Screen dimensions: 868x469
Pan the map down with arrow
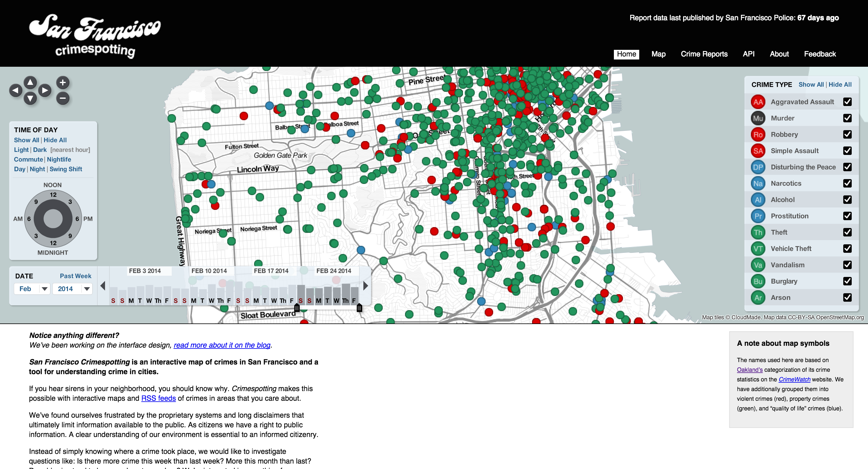click(x=30, y=98)
